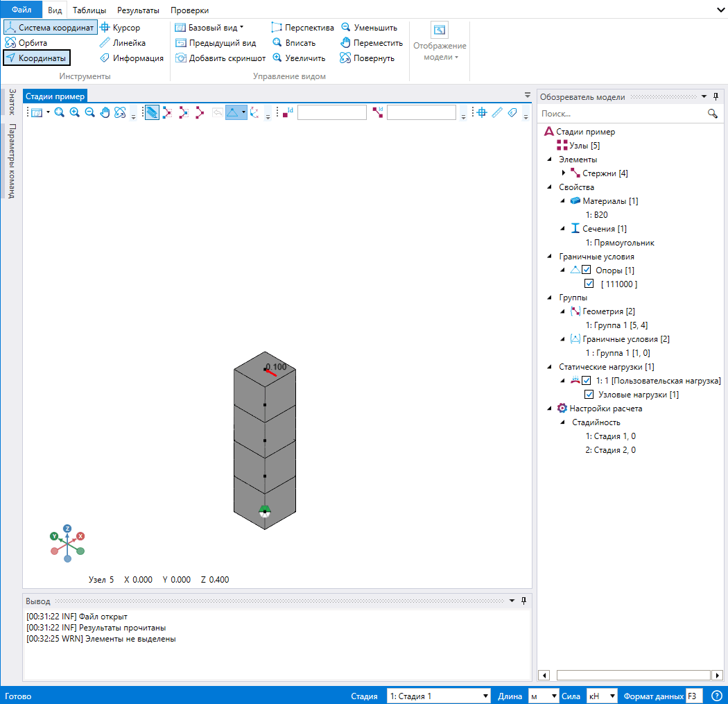Screen dimensions: 728x704
Task: Click the local axes icon in viewport toolbar
Action: (x=254, y=112)
